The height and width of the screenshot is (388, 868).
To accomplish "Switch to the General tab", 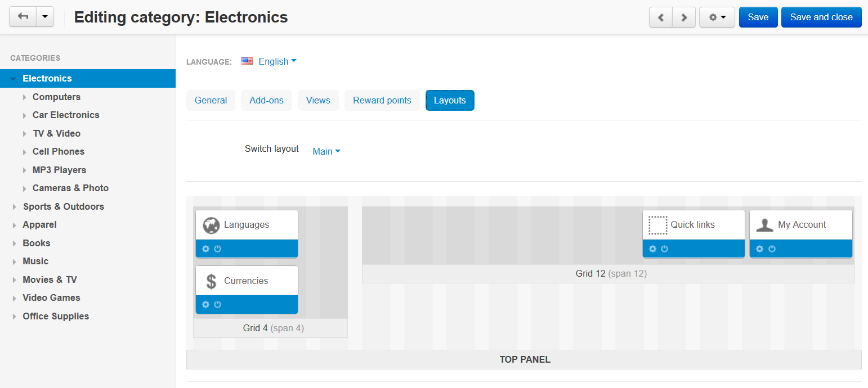I will point(211,100).
